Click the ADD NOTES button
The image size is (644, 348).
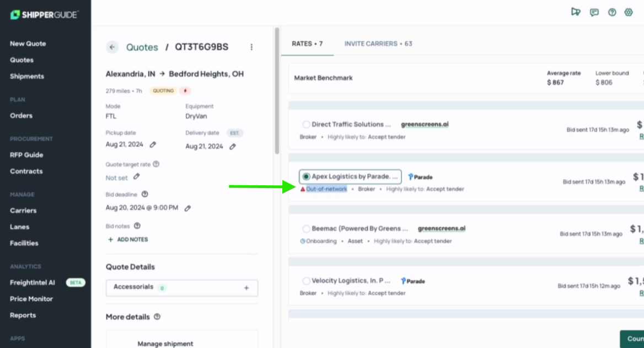tap(128, 239)
